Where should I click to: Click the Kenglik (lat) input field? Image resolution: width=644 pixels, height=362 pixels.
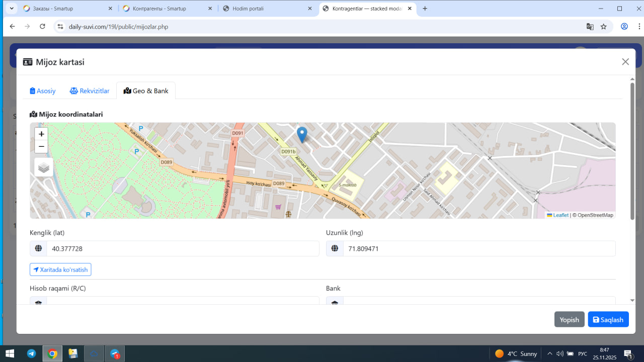click(x=182, y=248)
